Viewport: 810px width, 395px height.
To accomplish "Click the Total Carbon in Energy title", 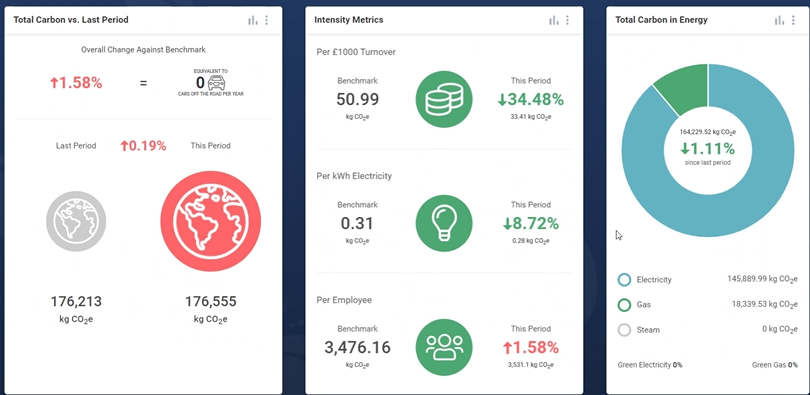I will pyautogui.click(x=661, y=20).
